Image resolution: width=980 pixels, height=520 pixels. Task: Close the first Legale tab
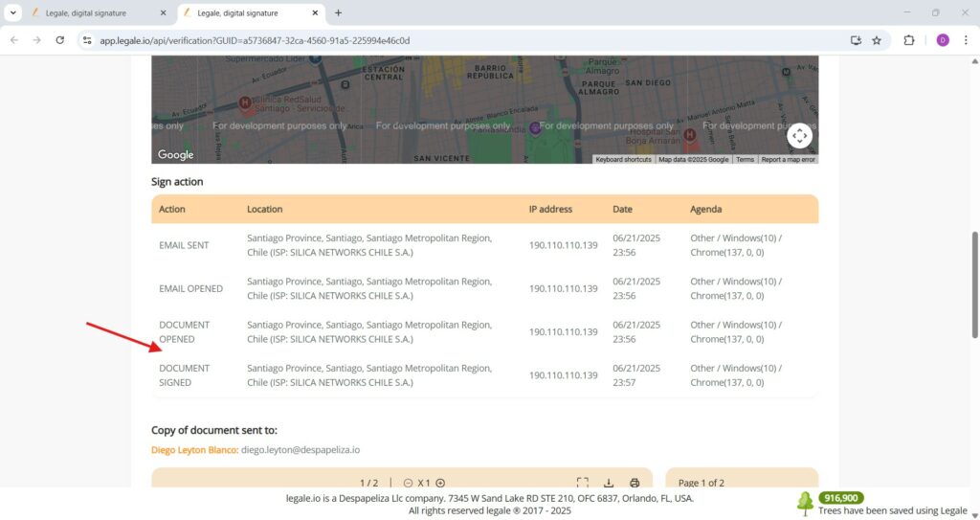163,12
